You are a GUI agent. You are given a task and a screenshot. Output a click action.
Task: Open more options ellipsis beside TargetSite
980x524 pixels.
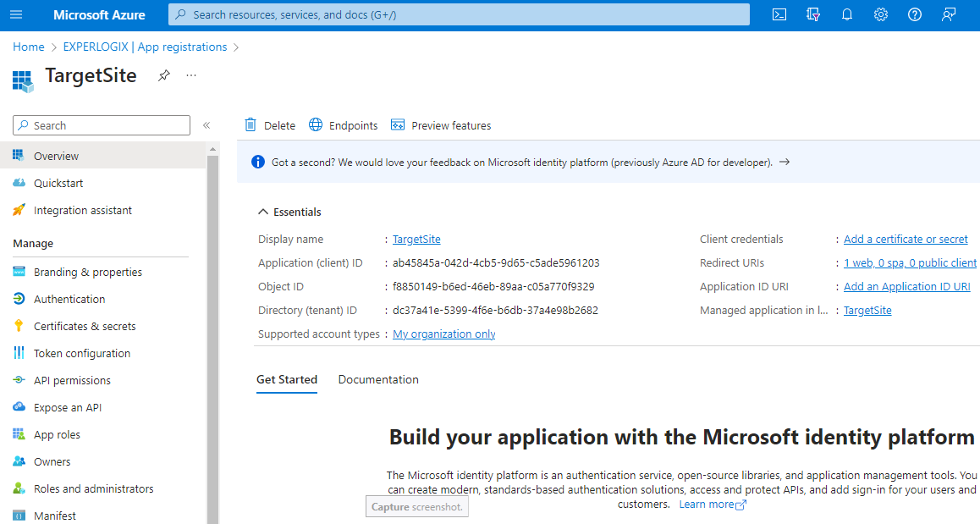tap(191, 75)
